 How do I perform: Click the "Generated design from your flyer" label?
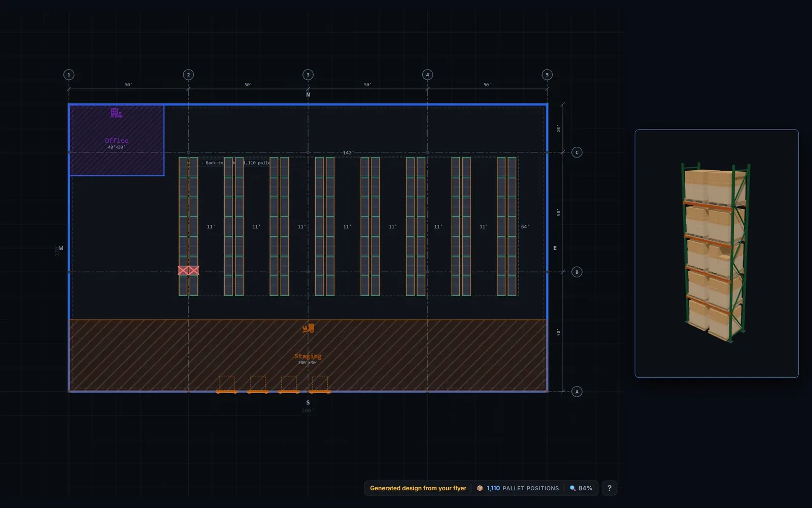pyautogui.click(x=418, y=488)
